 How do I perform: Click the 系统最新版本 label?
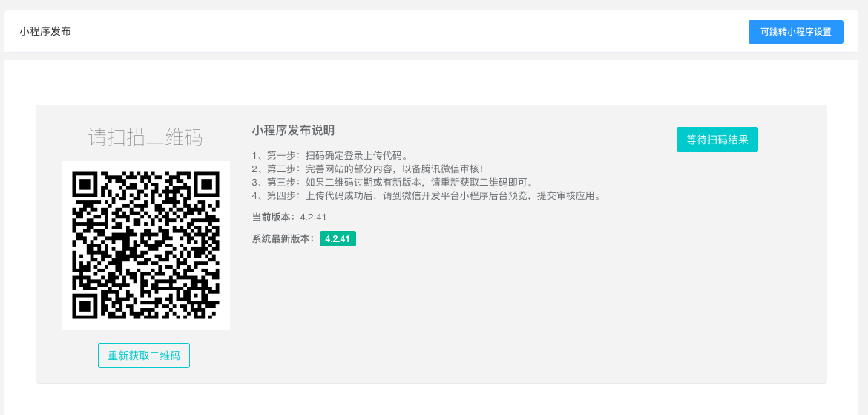[x=283, y=239]
